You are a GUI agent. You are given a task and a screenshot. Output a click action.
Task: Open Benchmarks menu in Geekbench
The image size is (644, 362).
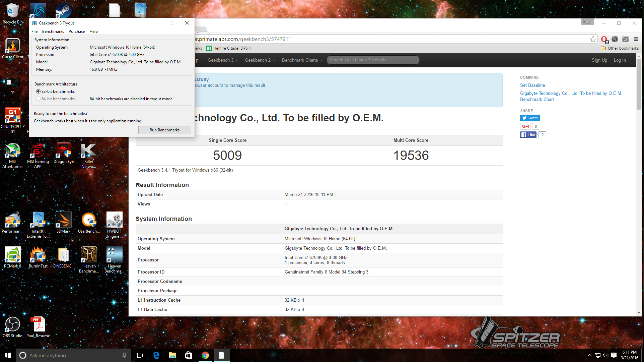[53, 32]
